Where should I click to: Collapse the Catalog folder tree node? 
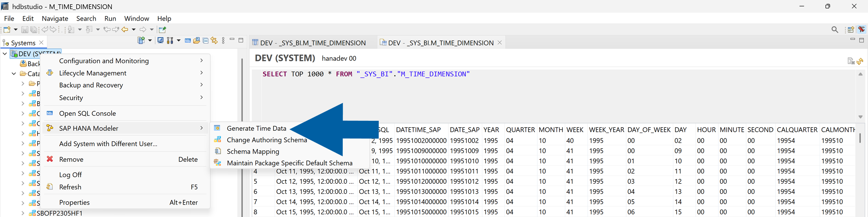tap(14, 74)
